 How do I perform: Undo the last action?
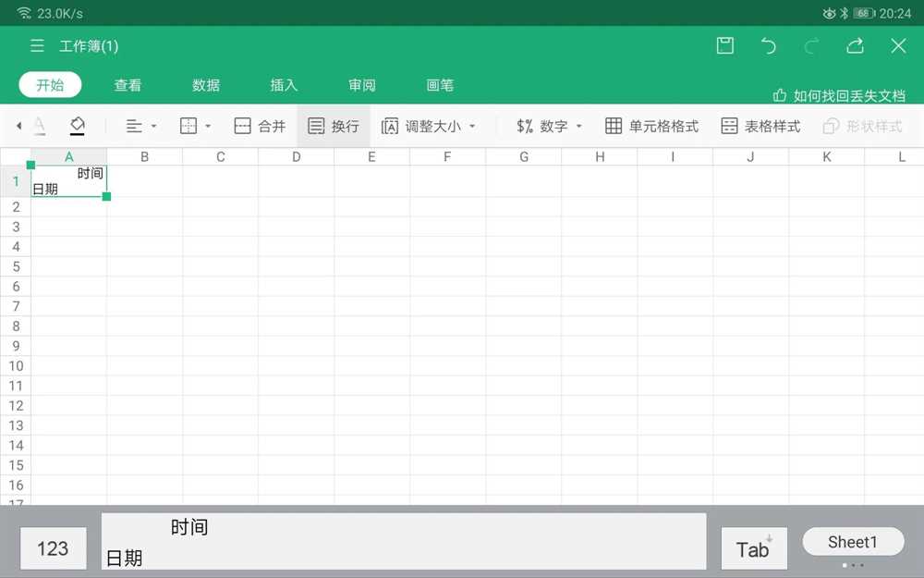[769, 46]
